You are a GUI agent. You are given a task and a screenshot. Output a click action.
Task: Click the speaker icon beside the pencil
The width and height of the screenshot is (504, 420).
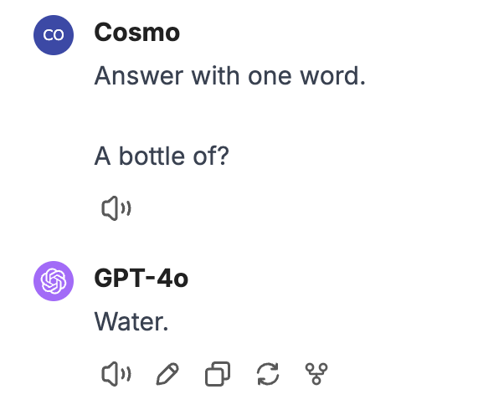pos(116,374)
